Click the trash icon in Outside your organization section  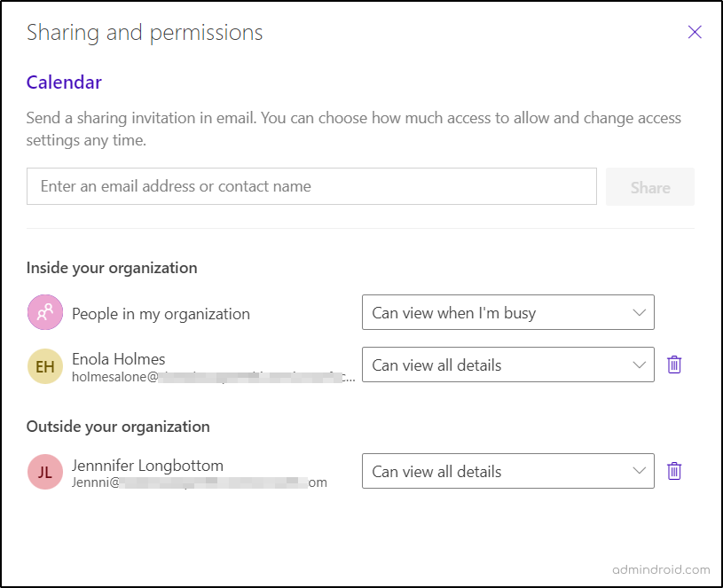pos(674,471)
